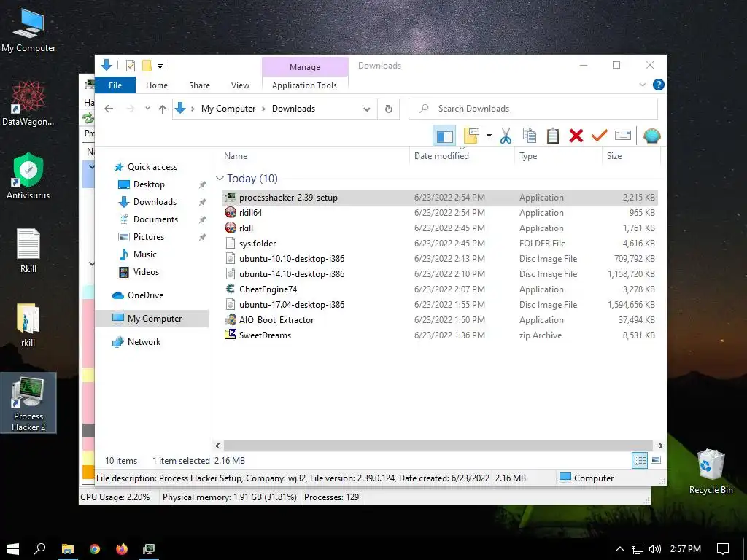Click the quick access New folder icon

[147, 66]
